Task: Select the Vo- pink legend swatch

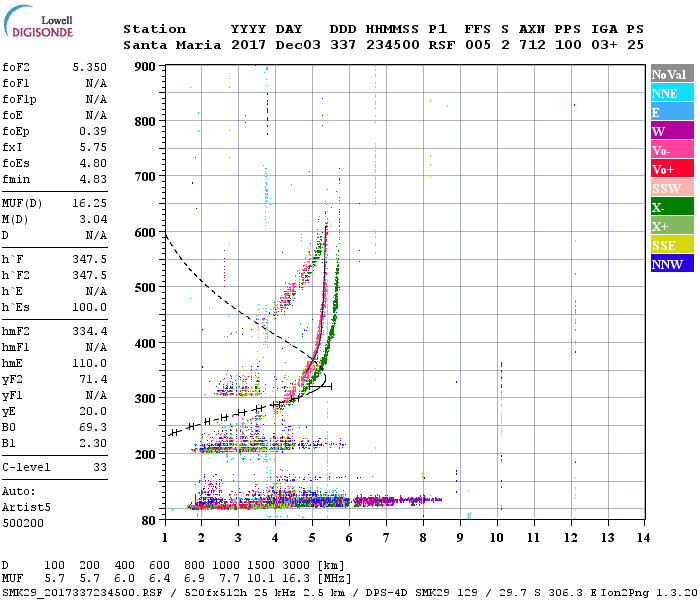Action: [x=672, y=150]
